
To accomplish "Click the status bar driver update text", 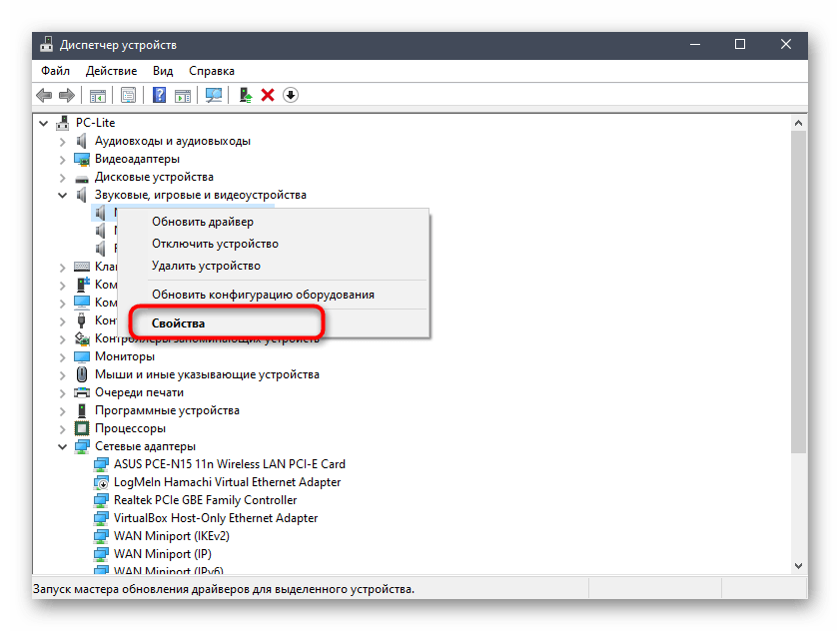I will pyautogui.click(x=224, y=589).
